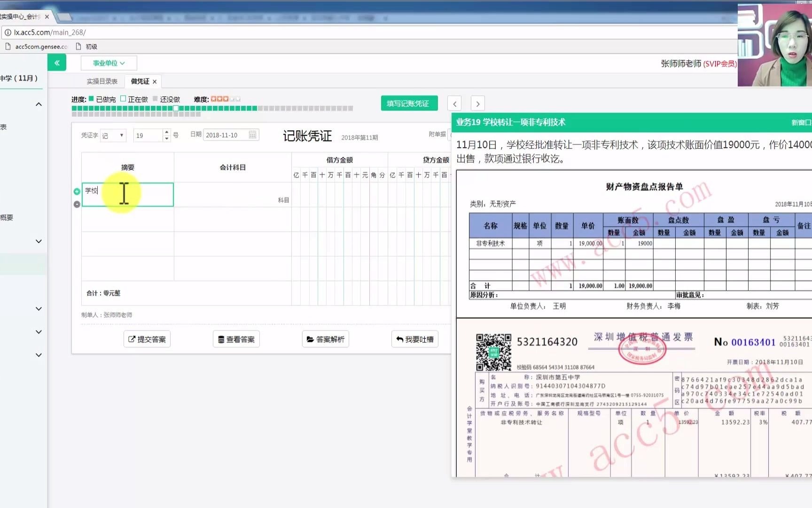This screenshot has width=812, height=508.
Task: Click the 概要 sidebar item
Action: (x=7, y=217)
